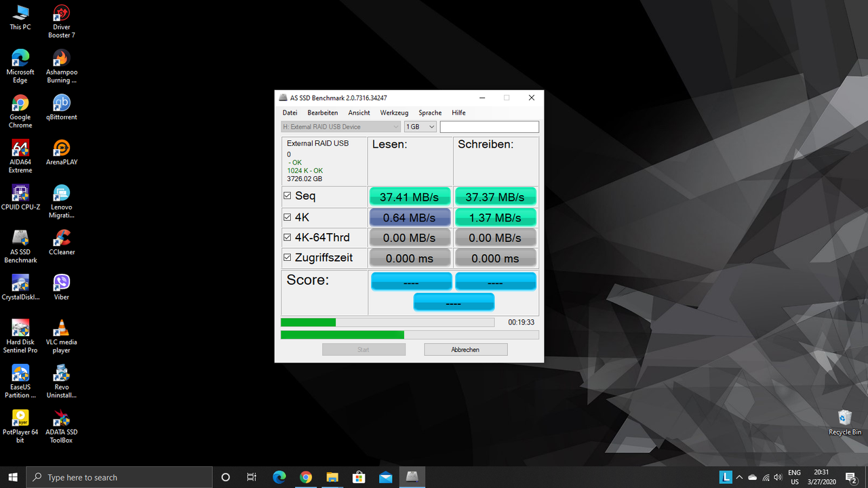Click the Start button
868x488 pixels.
(363, 349)
